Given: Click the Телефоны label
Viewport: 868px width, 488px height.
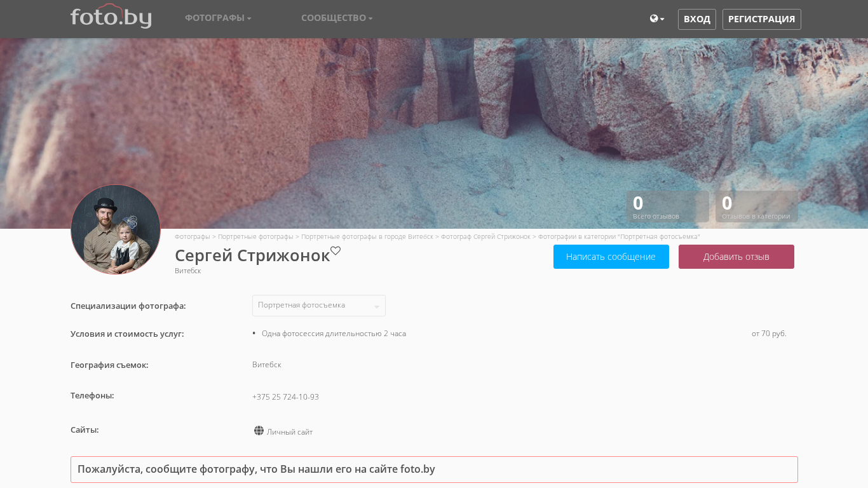Looking at the screenshot, I should pyautogui.click(x=92, y=395).
